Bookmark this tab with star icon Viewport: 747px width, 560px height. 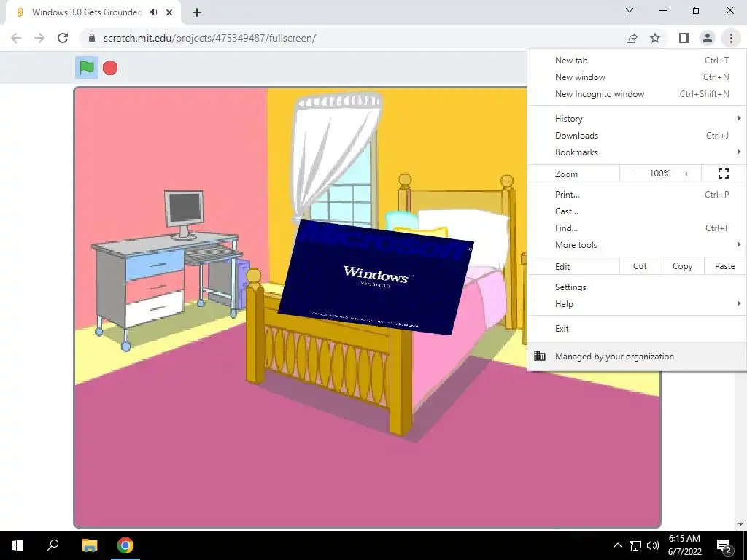655,38
